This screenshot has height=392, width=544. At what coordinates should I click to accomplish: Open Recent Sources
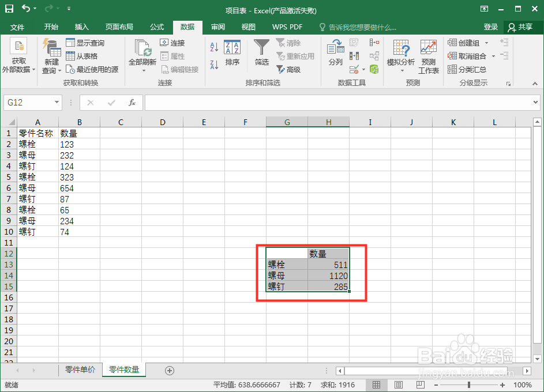pyautogui.click(x=92, y=69)
